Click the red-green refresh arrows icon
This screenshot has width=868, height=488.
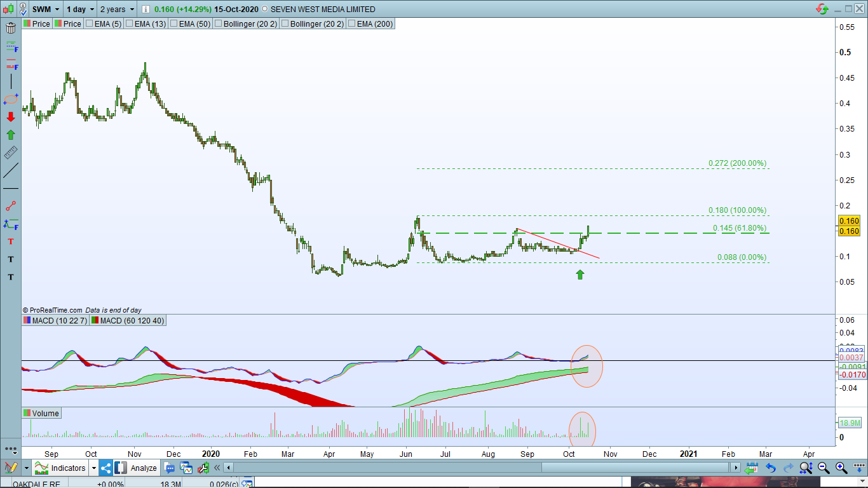[822, 9]
